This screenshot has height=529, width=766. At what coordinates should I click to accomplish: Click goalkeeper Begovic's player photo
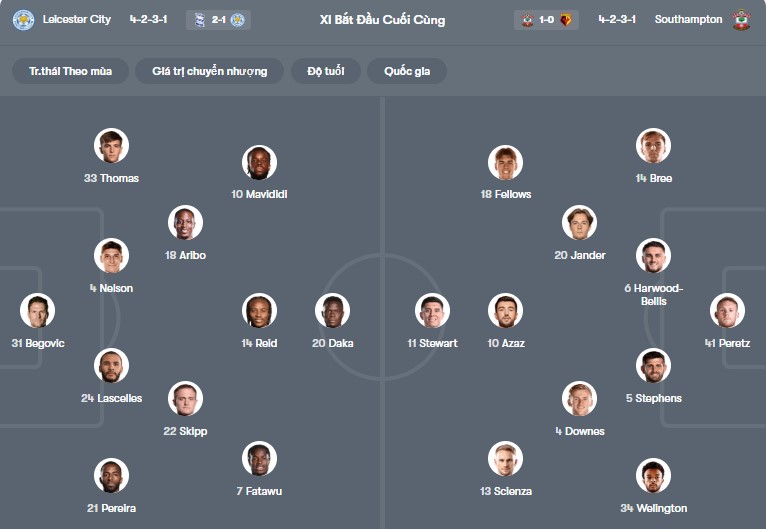38,311
